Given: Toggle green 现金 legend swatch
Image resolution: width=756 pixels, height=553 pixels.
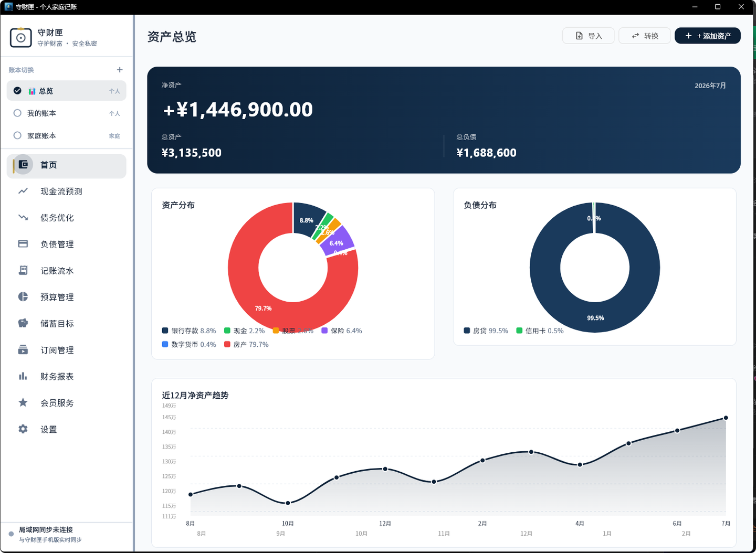Looking at the screenshot, I should click(x=227, y=331).
